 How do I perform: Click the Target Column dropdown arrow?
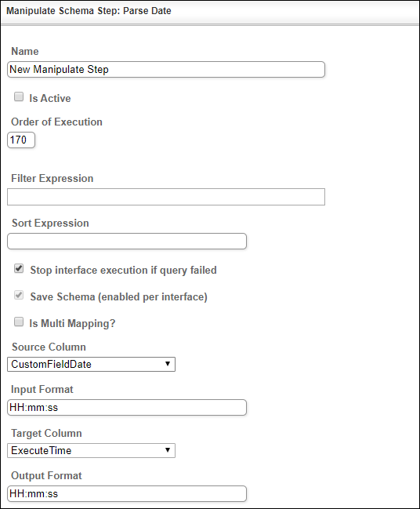click(x=168, y=450)
